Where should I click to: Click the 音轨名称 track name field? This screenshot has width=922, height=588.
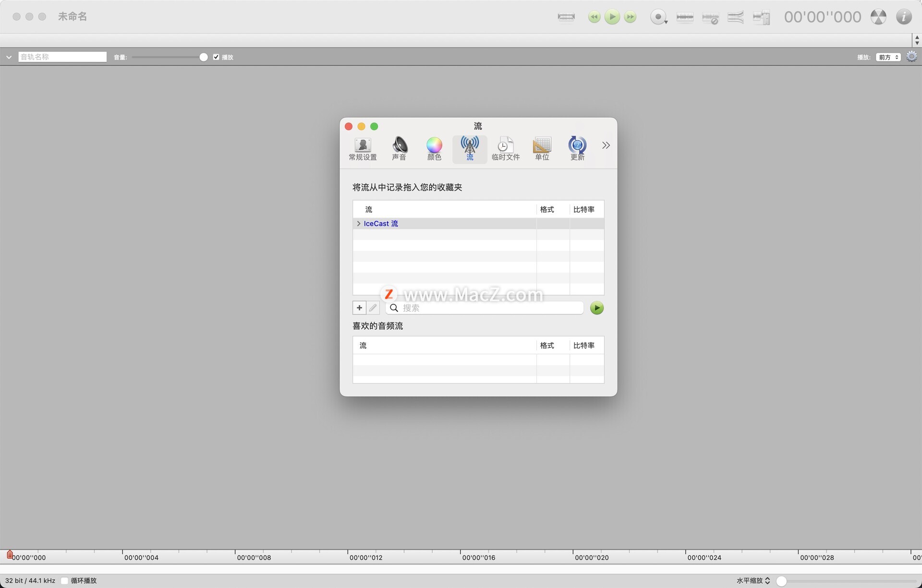62,57
